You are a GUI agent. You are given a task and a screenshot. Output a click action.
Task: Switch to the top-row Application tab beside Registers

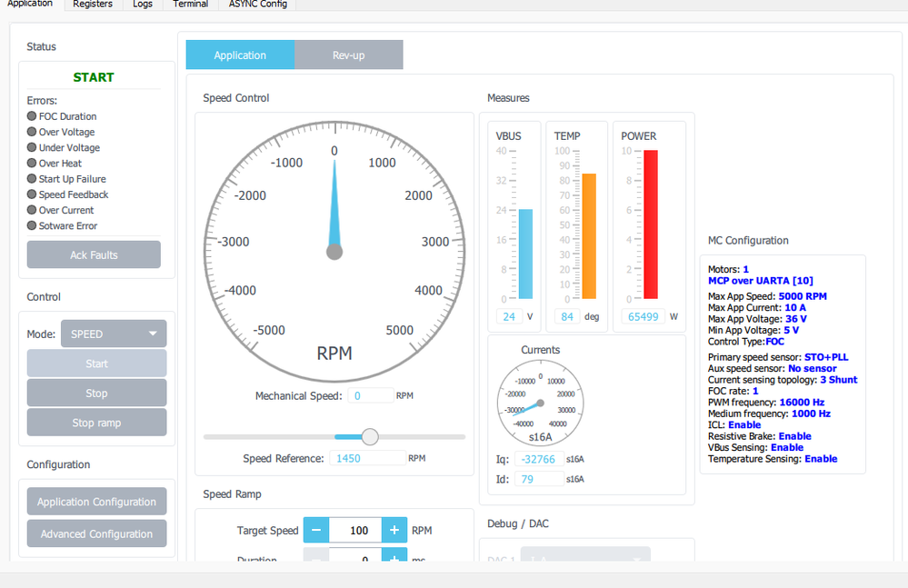pyautogui.click(x=30, y=4)
